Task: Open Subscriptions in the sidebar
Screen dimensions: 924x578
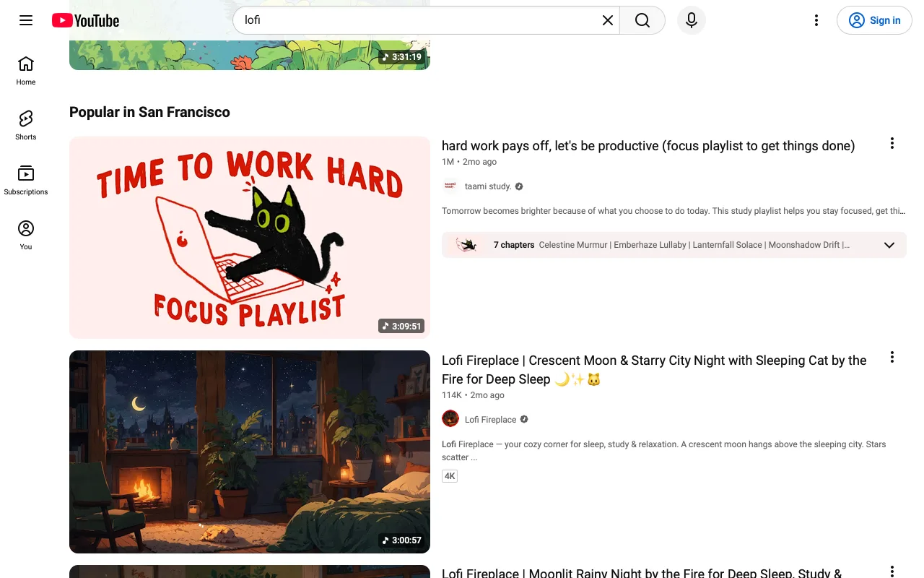Action: (x=26, y=180)
